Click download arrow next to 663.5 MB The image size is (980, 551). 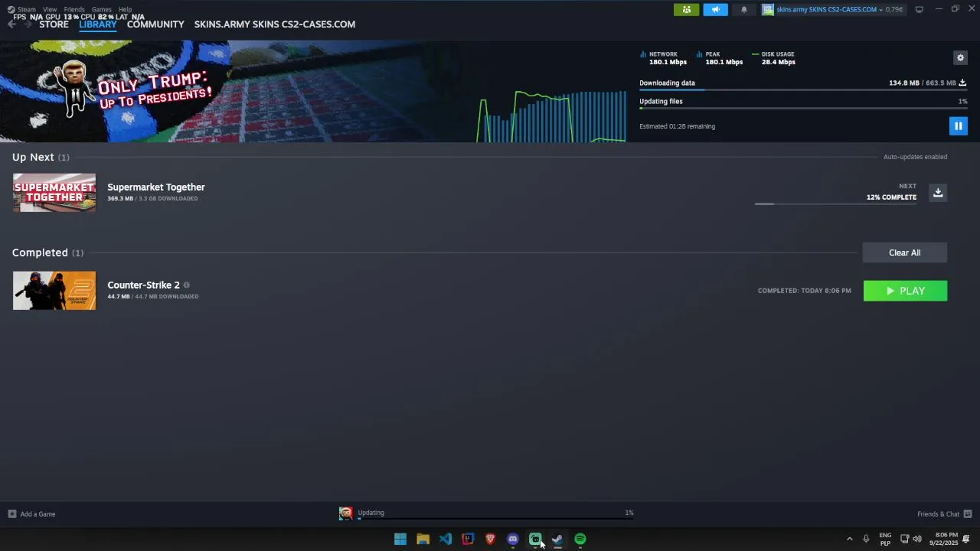(x=962, y=83)
